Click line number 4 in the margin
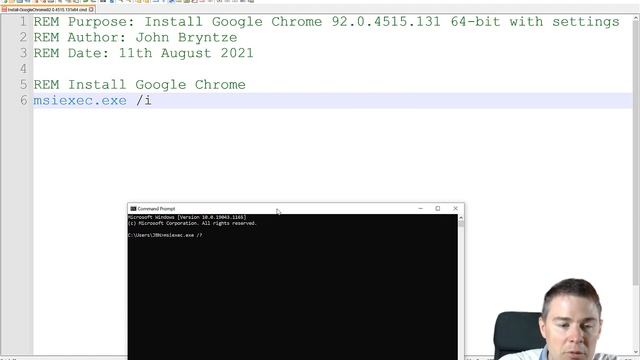This screenshot has height=360, width=640. tap(23, 69)
